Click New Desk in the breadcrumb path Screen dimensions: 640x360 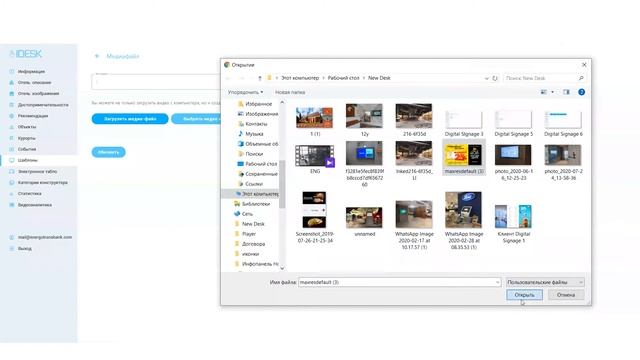[x=379, y=78]
